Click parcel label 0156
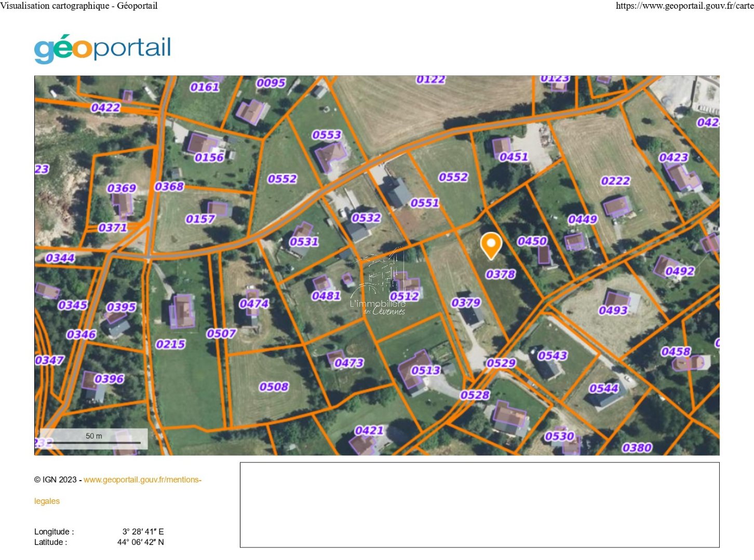The image size is (754, 560). pos(209,157)
